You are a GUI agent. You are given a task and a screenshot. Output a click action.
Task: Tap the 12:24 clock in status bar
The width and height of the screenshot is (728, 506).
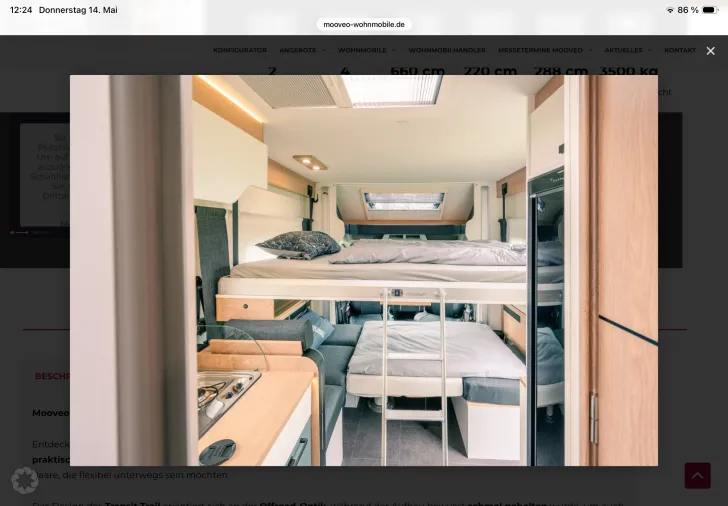(x=21, y=10)
